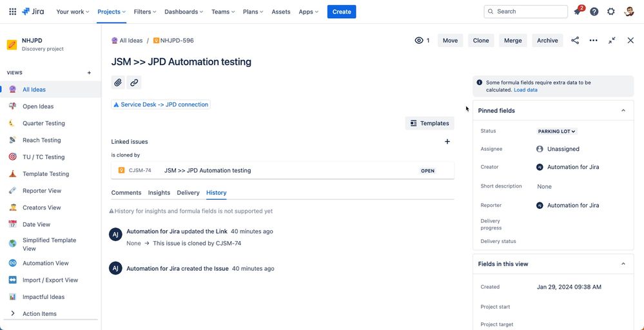
Task: Open the Quarter Testing view
Action: (x=50, y=123)
